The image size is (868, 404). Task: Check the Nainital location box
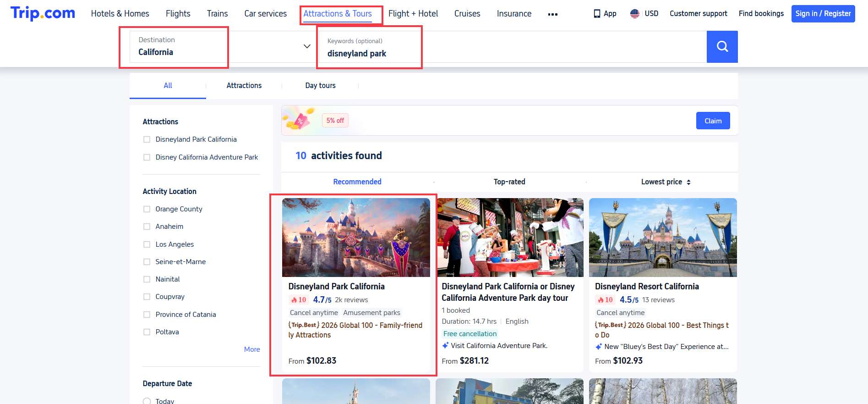click(x=147, y=279)
